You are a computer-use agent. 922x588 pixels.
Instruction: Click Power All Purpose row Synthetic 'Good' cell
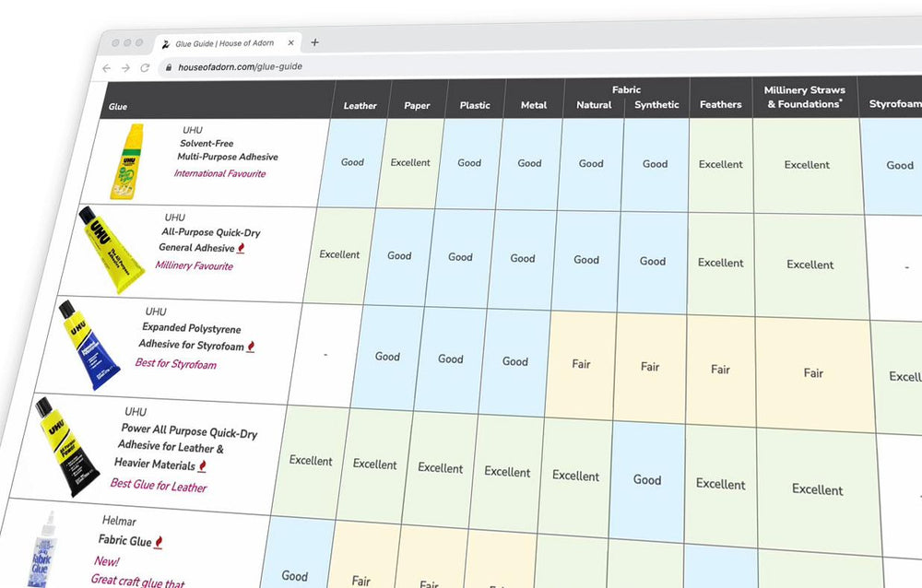(x=647, y=480)
